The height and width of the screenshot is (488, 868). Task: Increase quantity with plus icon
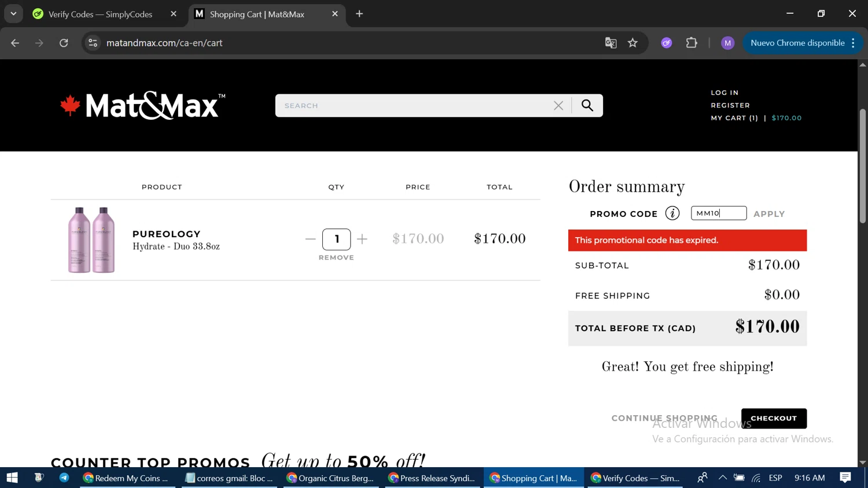362,239
